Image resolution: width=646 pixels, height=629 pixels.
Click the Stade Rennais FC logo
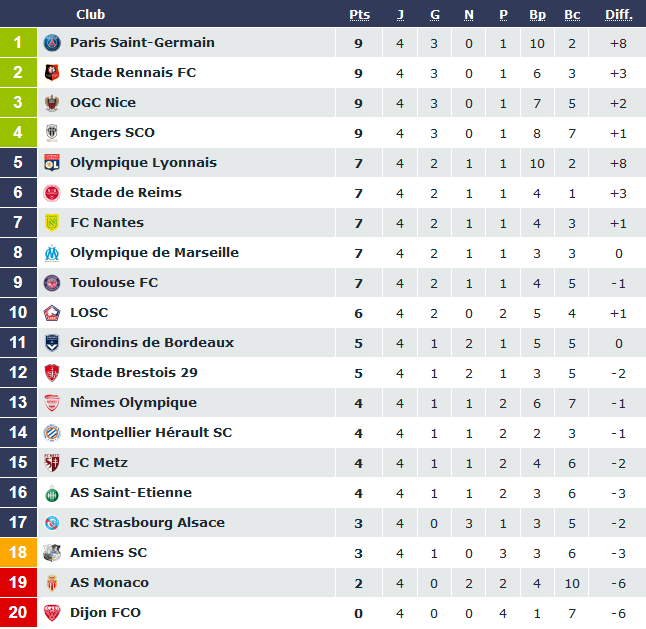(x=52, y=73)
